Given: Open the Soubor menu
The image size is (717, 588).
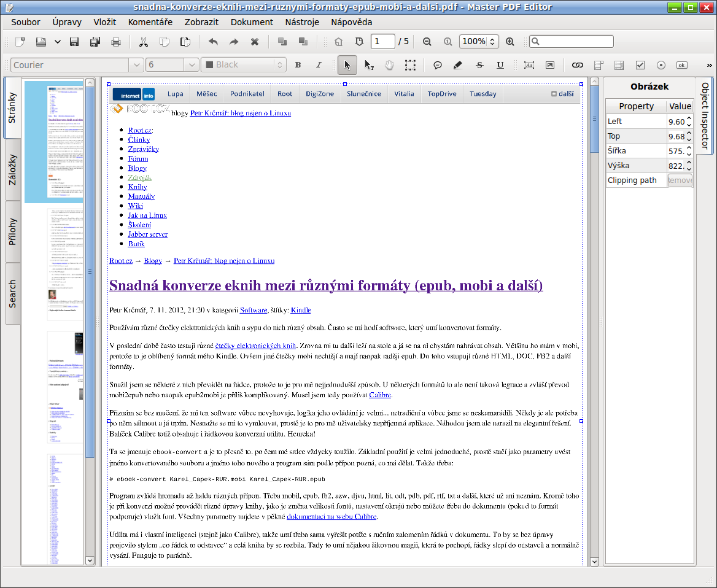Looking at the screenshot, I should (x=26, y=22).
